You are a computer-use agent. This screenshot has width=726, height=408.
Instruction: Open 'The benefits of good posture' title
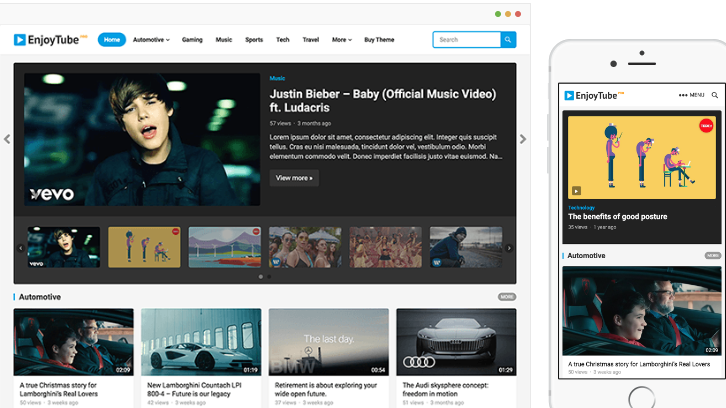point(618,216)
